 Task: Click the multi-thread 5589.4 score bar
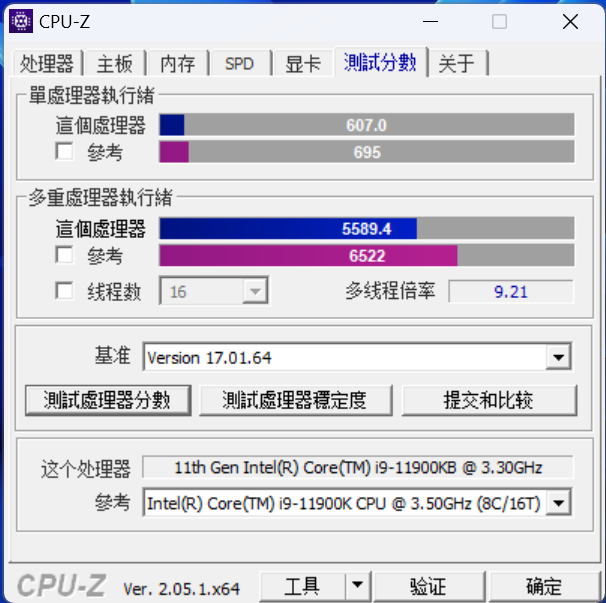367,228
